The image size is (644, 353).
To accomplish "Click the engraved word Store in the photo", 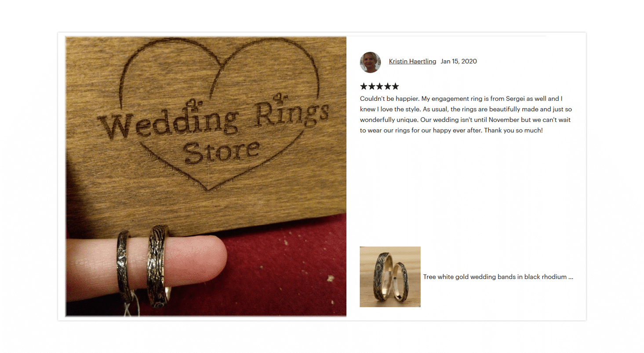I will [x=221, y=152].
